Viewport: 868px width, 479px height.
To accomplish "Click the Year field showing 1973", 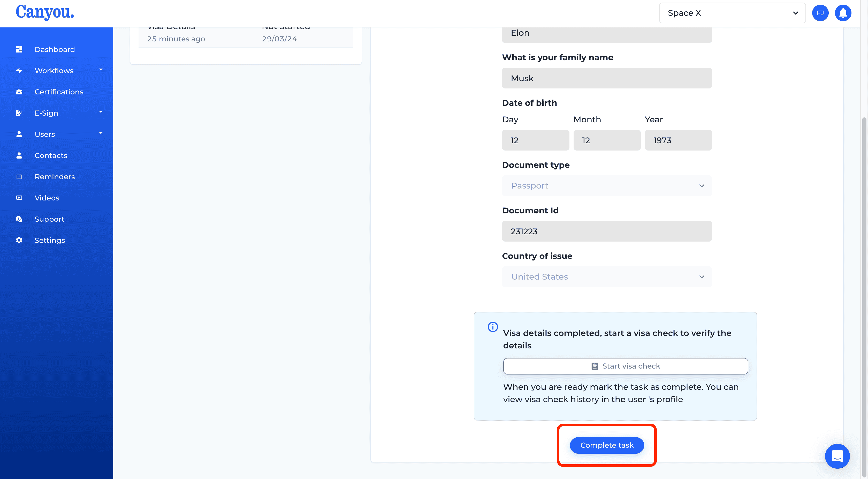I will coord(678,140).
